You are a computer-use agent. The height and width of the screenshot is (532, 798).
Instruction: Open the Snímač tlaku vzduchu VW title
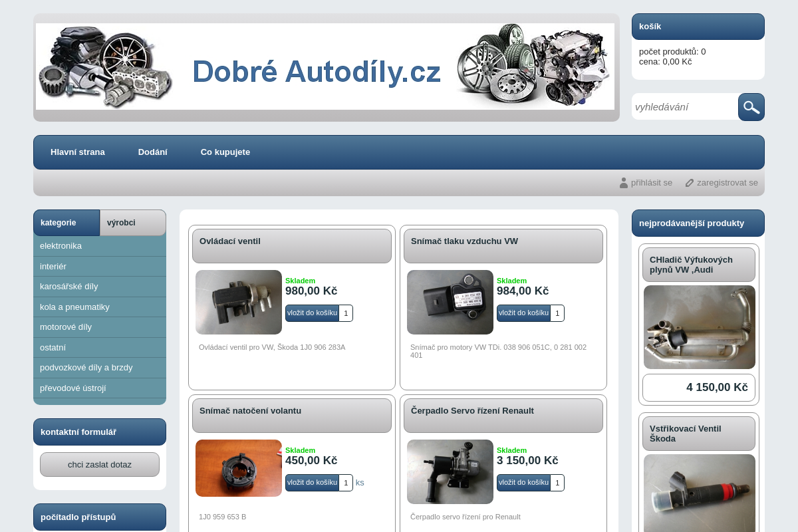[x=464, y=241]
